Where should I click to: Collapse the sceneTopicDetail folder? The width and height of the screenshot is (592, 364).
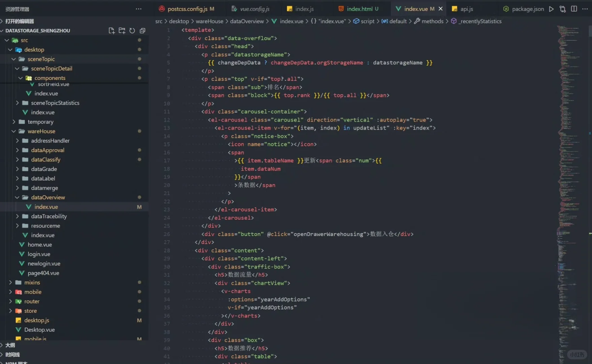[x=17, y=69]
